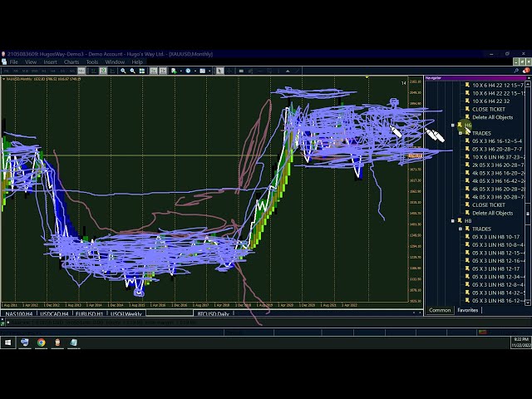Collapse the H8 folder in Navigator
The image size is (532, 399).
pyautogui.click(x=453, y=221)
